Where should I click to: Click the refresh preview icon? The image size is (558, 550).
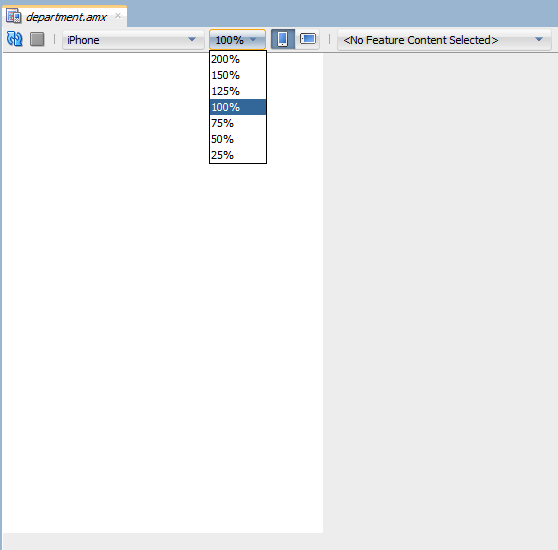tap(15, 39)
